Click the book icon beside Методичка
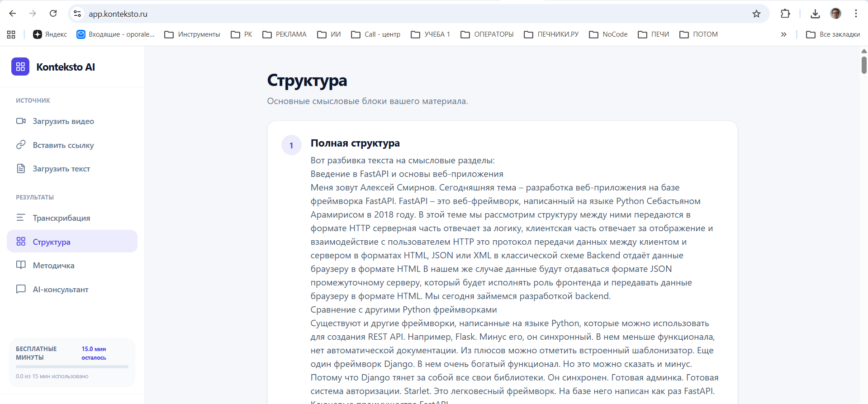This screenshot has width=868, height=404. tap(21, 265)
